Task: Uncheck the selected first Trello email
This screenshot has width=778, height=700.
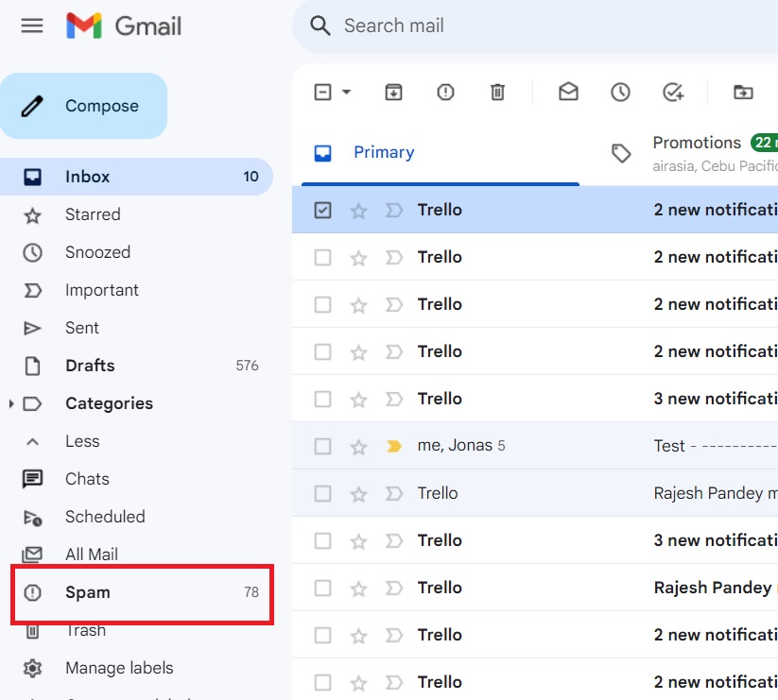Action: click(323, 210)
